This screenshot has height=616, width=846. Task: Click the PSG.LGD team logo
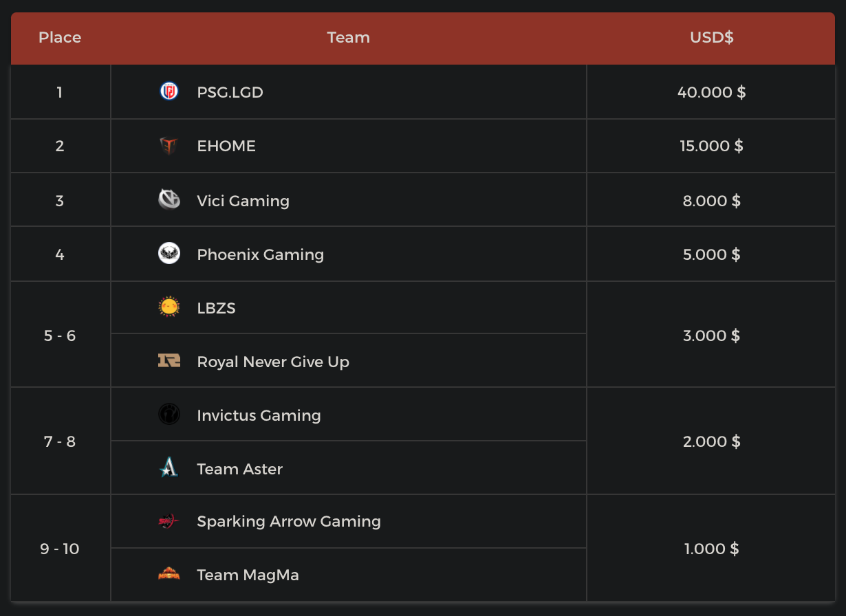[169, 91]
